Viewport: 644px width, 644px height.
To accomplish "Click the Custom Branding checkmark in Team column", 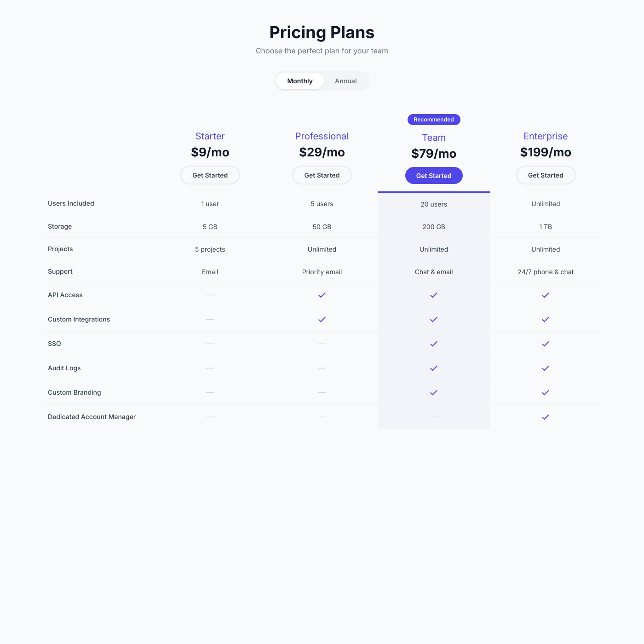I will 433,392.
